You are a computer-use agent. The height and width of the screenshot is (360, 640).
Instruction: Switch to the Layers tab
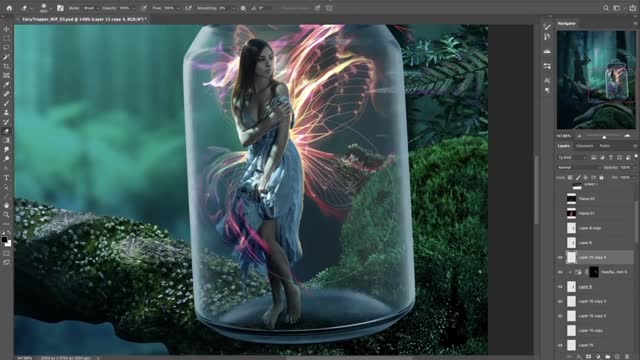(x=564, y=146)
